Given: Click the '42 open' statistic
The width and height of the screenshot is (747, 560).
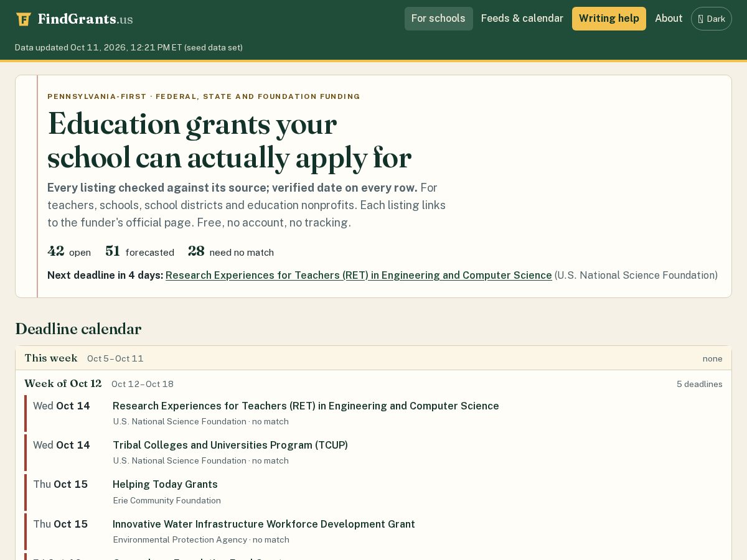Looking at the screenshot, I should [69, 251].
